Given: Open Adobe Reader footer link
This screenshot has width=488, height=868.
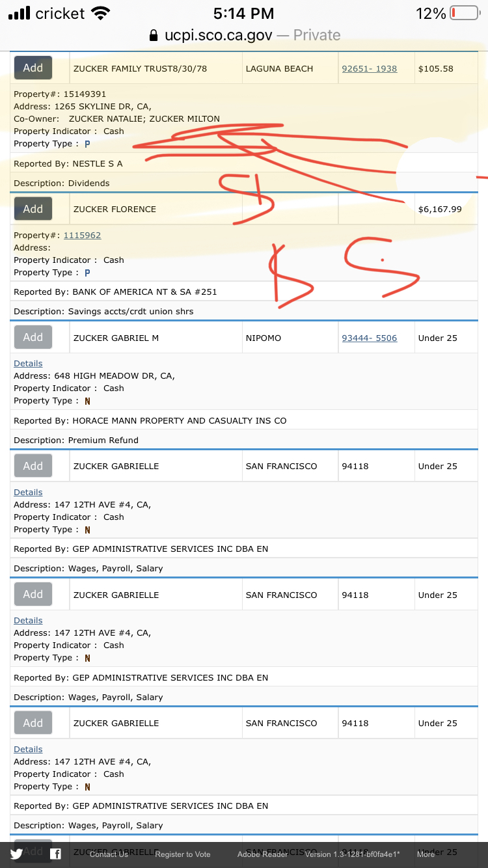Looking at the screenshot, I should tap(262, 854).
